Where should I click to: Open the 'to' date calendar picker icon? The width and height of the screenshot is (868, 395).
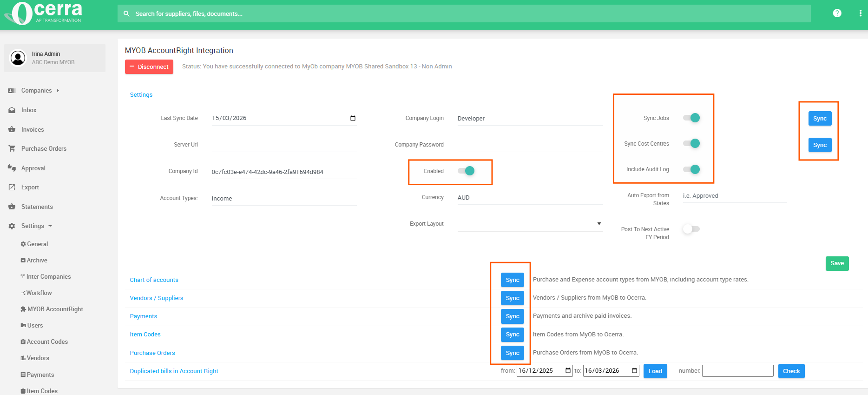coord(634,371)
